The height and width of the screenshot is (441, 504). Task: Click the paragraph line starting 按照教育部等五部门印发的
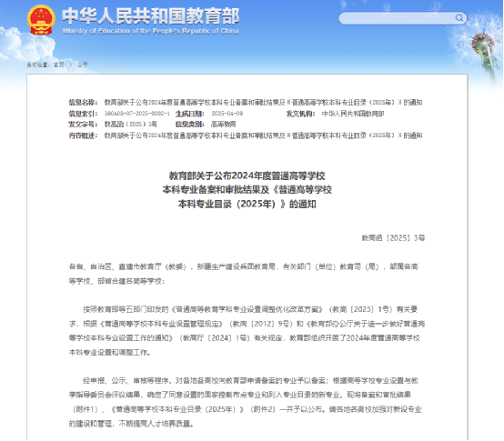(x=250, y=309)
